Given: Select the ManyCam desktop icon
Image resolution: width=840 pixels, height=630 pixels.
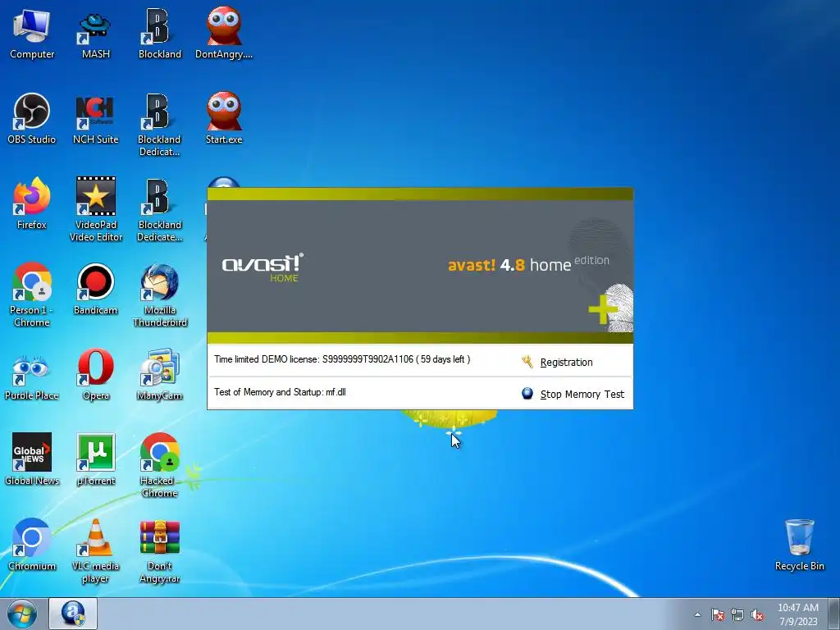Looking at the screenshot, I should [160, 375].
